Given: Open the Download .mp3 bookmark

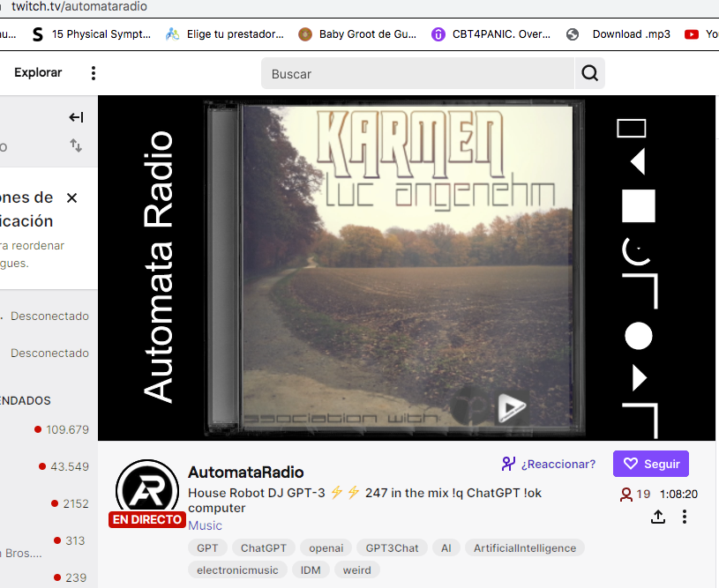Looking at the screenshot, I should click(x=619, y=34).
